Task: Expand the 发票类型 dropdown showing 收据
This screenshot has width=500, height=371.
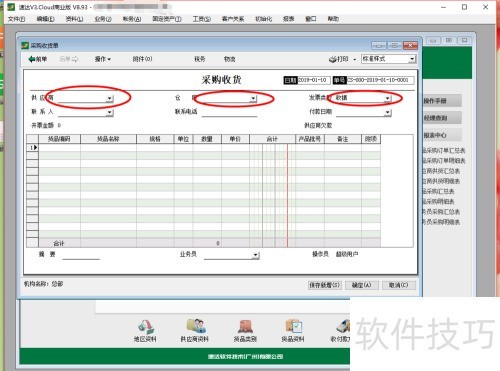Action: [x=387, y=98]
